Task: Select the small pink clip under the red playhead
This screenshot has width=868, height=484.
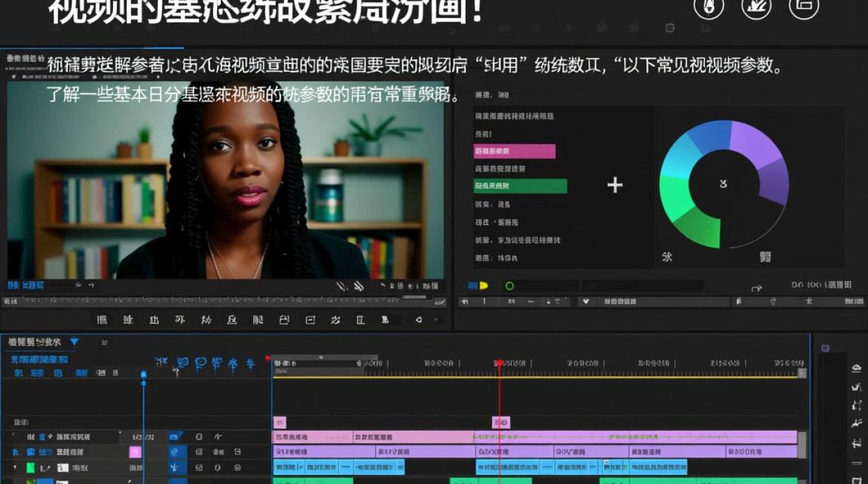Action: point(501,423)
